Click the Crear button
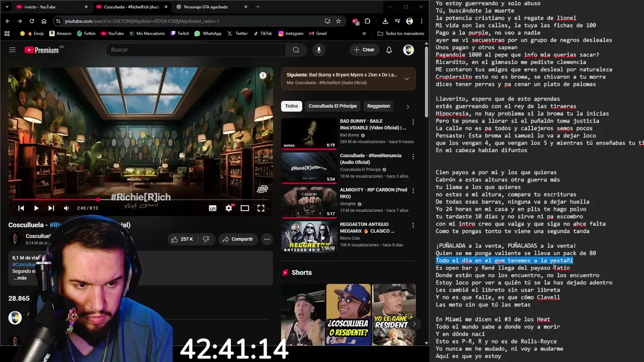Viewport: 644px width, 362px height. tap(364, 50)
